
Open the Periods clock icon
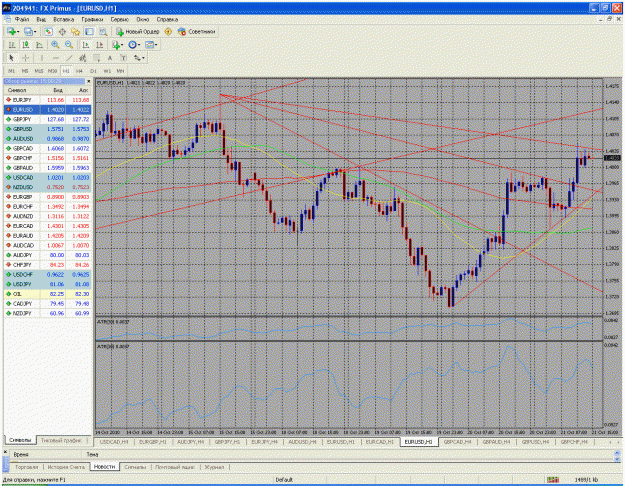(x=132, y=45)
